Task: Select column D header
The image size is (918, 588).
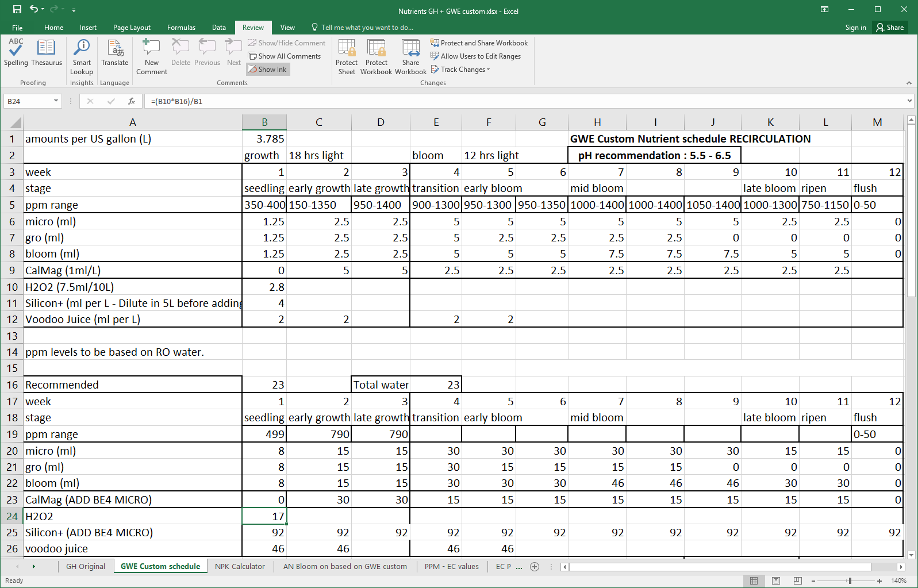Action: pyautogui.click(x=381, y=122)
